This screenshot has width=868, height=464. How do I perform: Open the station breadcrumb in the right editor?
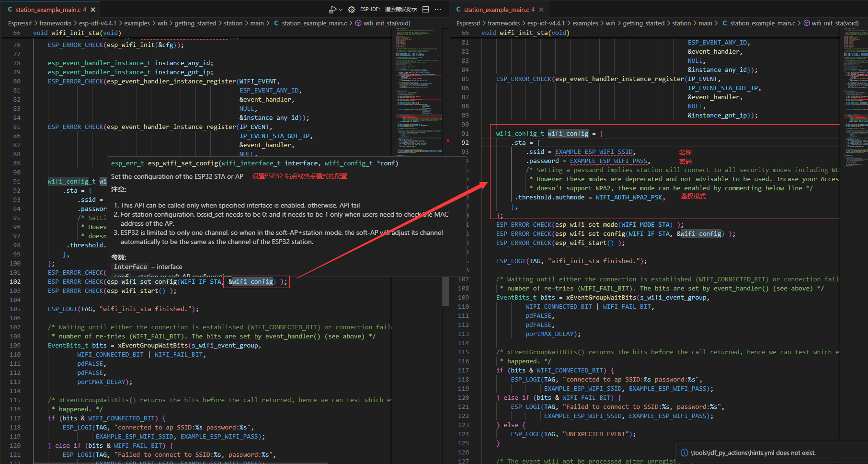682,23
